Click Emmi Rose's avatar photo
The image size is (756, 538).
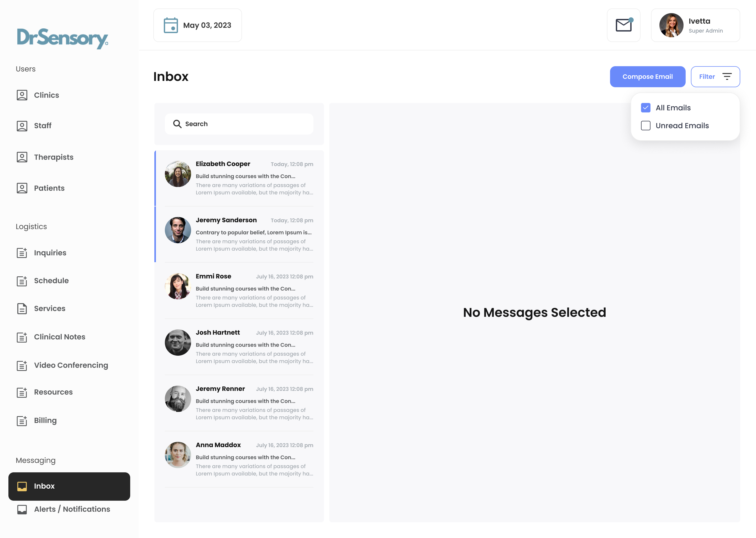point(178,286)
